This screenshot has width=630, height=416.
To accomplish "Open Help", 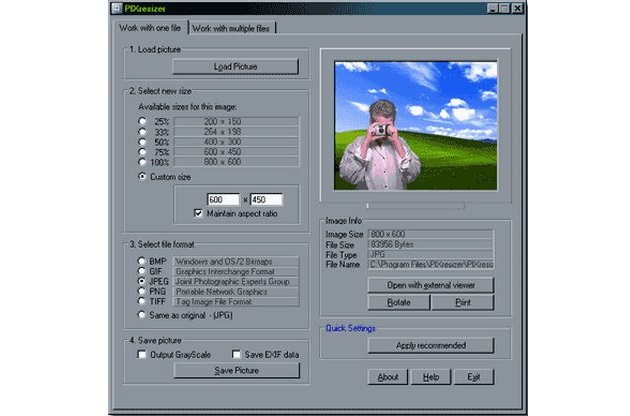I will coord(431,377).
